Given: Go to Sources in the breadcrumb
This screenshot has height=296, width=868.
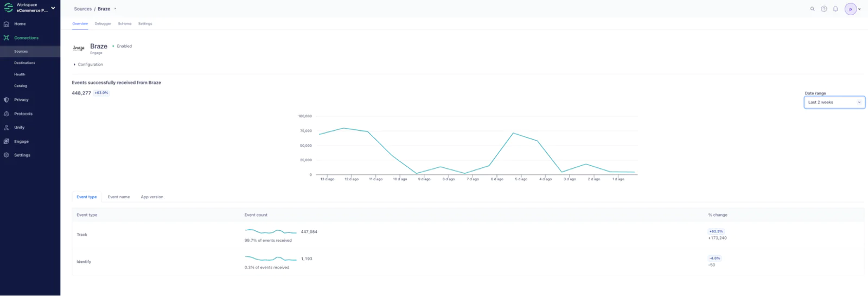Looking at the screenshot, I should tap(83, 9).
